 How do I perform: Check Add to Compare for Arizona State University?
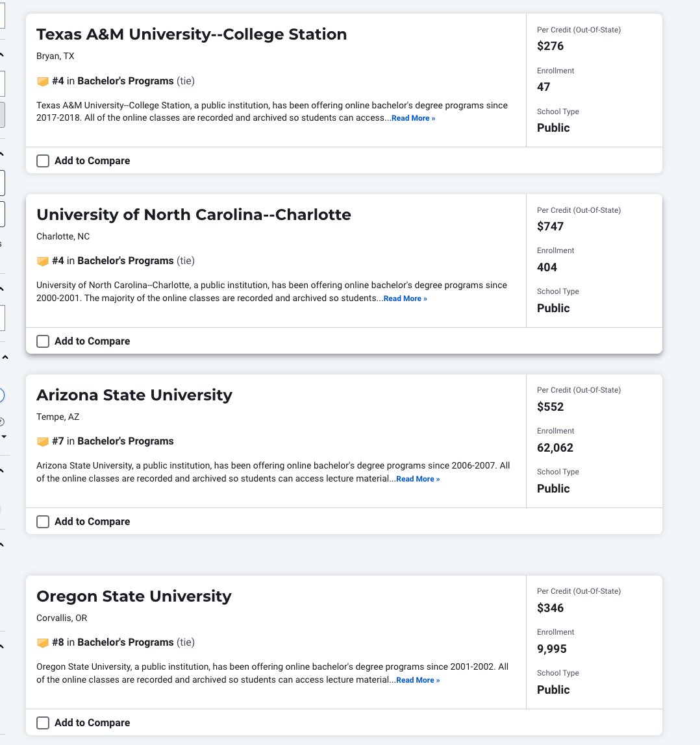tap(43, 522)
